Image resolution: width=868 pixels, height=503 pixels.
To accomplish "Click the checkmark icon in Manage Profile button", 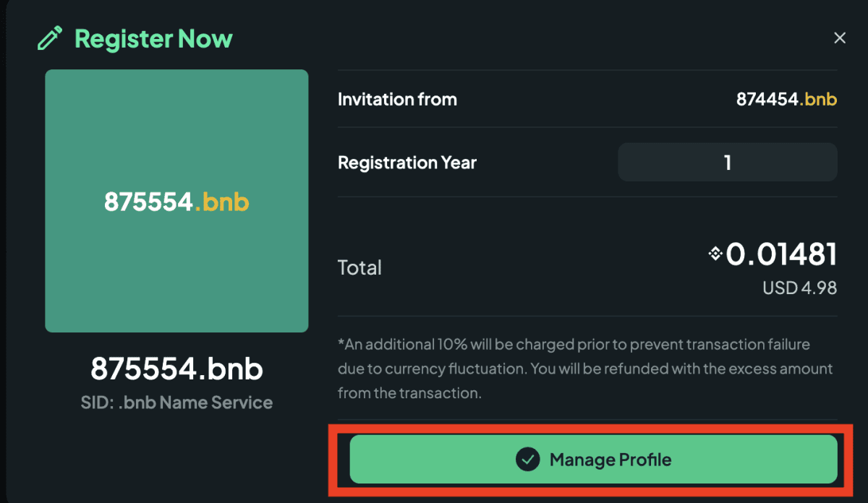I will pyautogui.click(x=527, y=459).
